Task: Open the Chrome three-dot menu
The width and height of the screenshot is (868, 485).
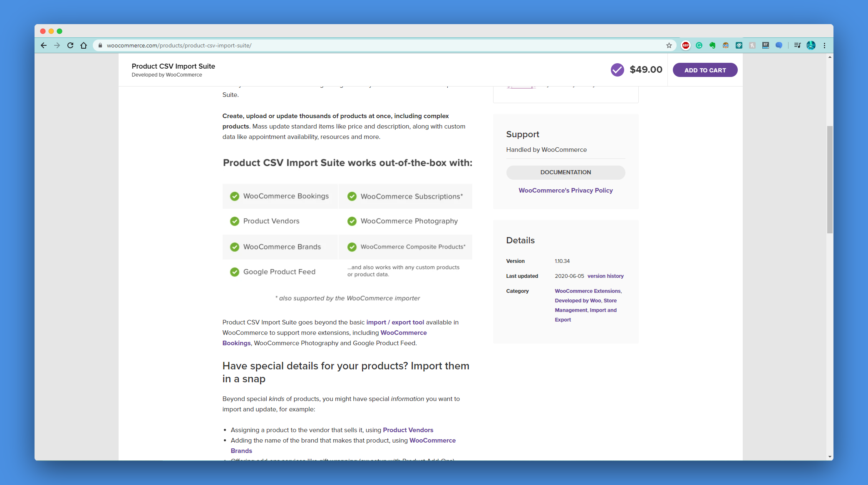Action: coord(824,45)
